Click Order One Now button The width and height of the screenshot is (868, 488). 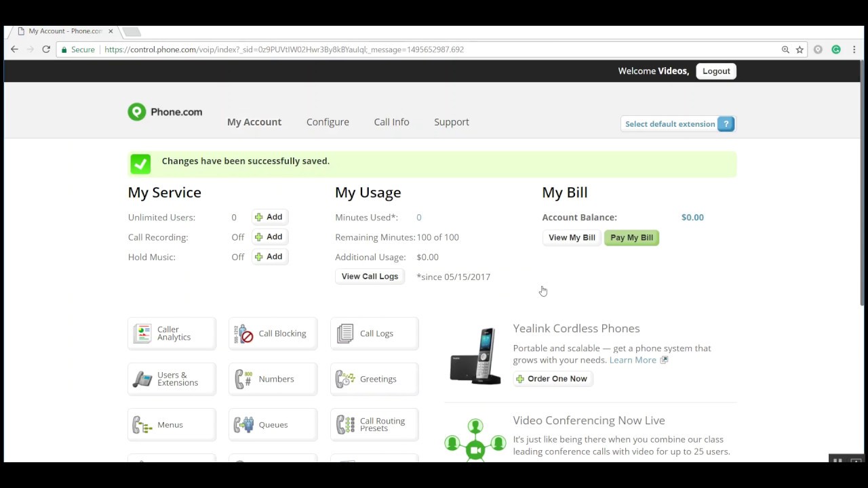point(553,379)
